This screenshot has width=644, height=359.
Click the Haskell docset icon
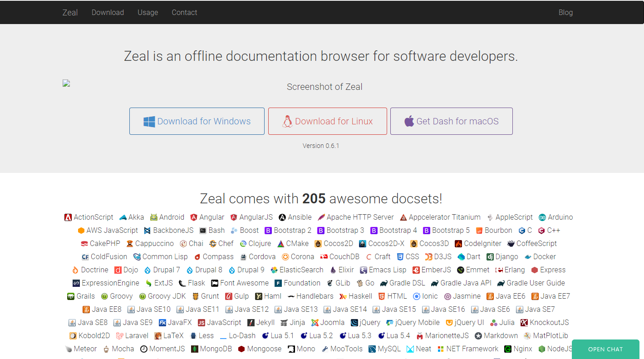point(343,296)
